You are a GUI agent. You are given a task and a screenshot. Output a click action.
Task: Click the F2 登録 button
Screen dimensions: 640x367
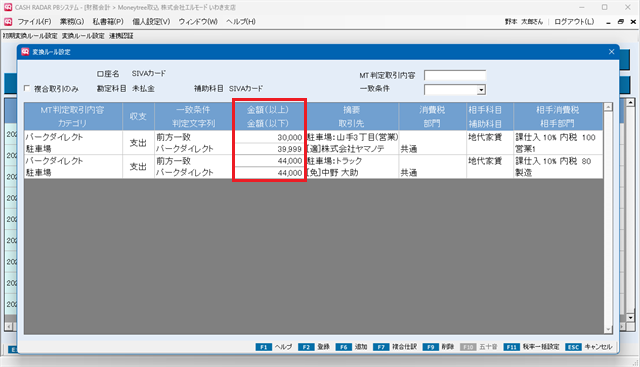313,347
